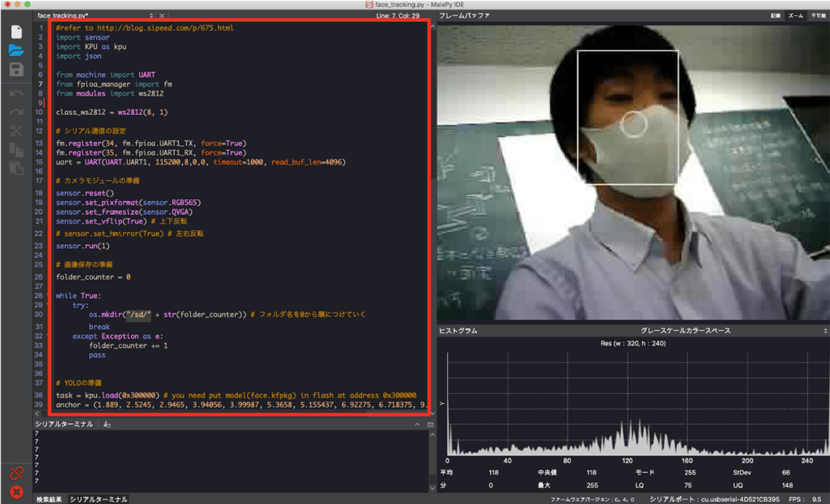Click the 'import json' line

pyautogui.click(x=78, y=57)
